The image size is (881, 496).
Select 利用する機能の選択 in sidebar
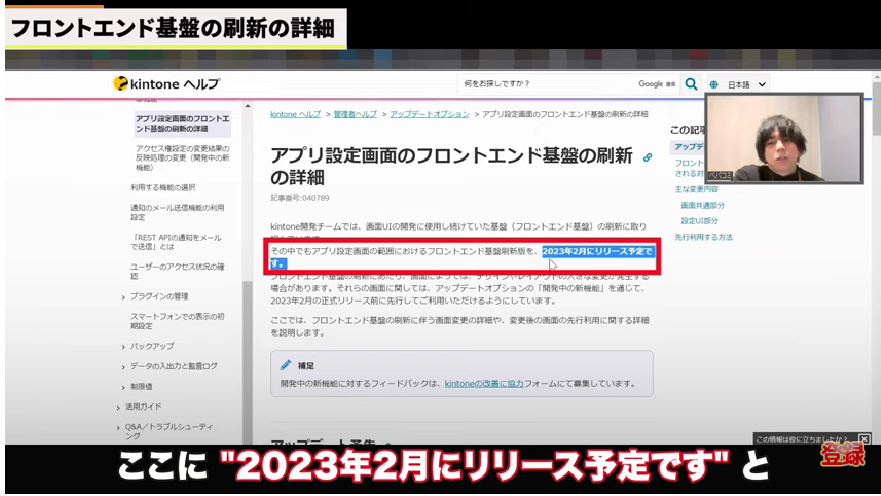pyautogui.click(x=162, y=187)
